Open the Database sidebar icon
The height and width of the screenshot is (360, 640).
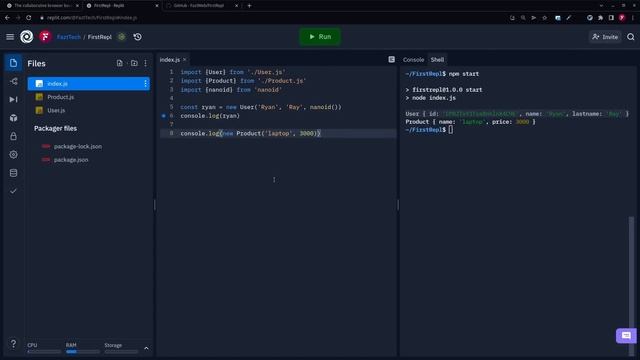point(13,173)
